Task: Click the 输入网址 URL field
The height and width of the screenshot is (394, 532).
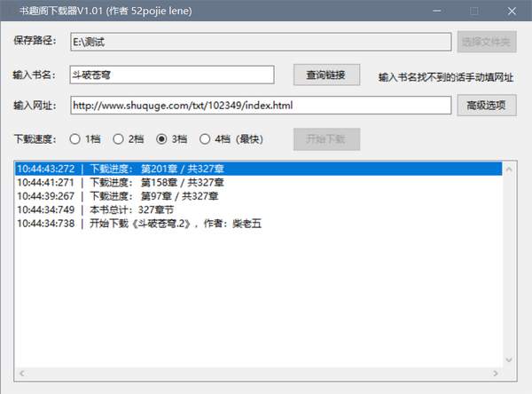Action: pyautogui.click(x=260, y=106)
